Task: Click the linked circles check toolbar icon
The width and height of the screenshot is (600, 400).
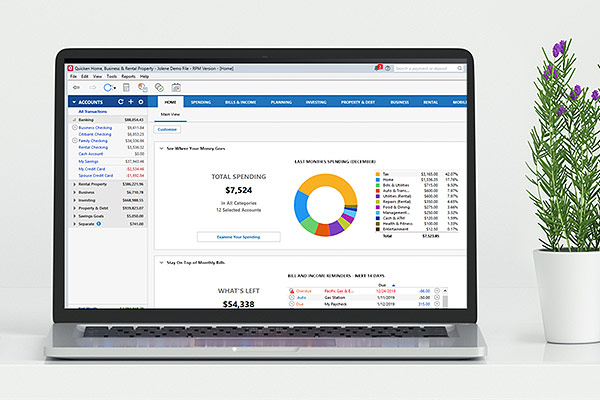Action: (159, 88)
